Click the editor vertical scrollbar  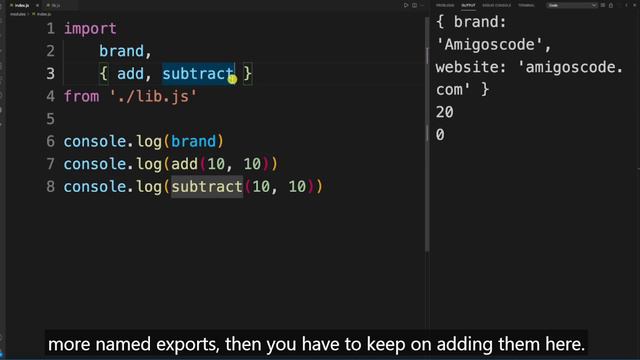point(427,135)
